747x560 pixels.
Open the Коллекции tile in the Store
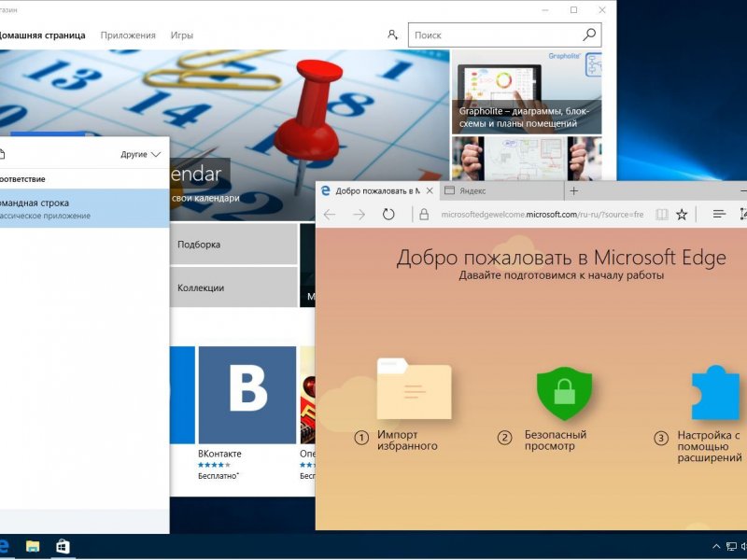233,287
